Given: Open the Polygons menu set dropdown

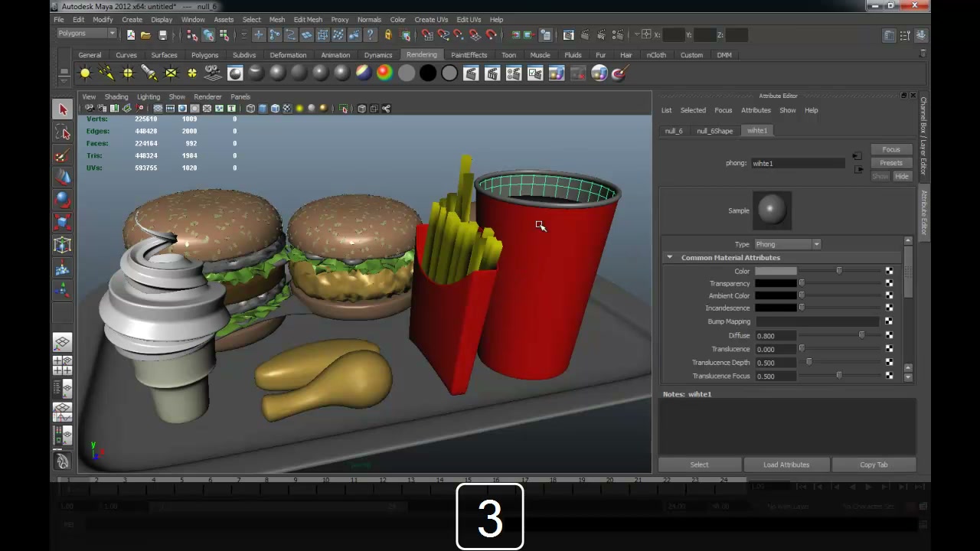Looking at the screenshot, I should [x=87, y=34].
